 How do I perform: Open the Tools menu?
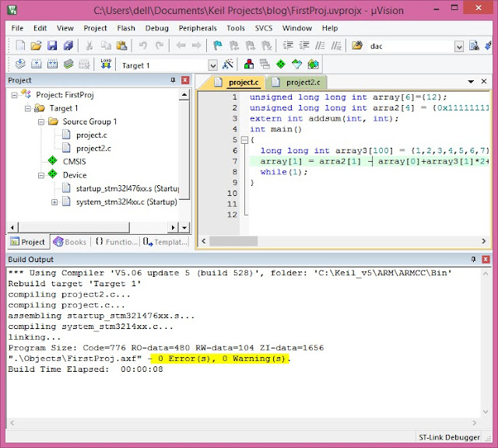[x=235, y=28]
